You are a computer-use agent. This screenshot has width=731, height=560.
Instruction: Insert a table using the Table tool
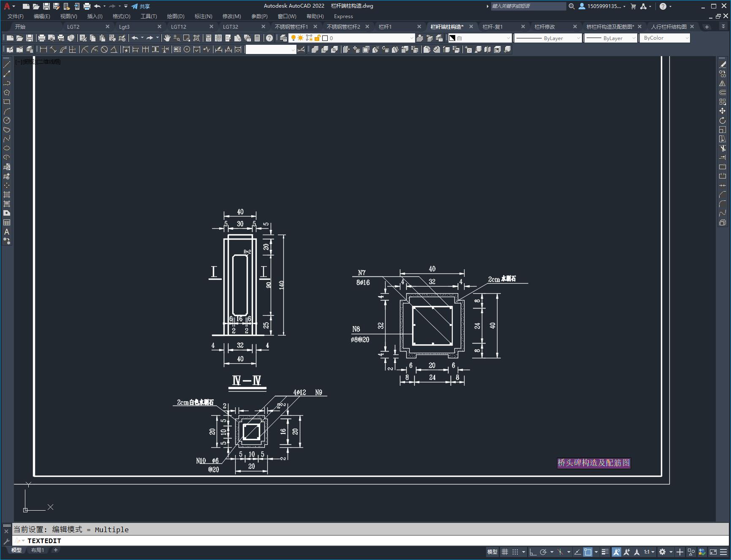coord(7,222)
